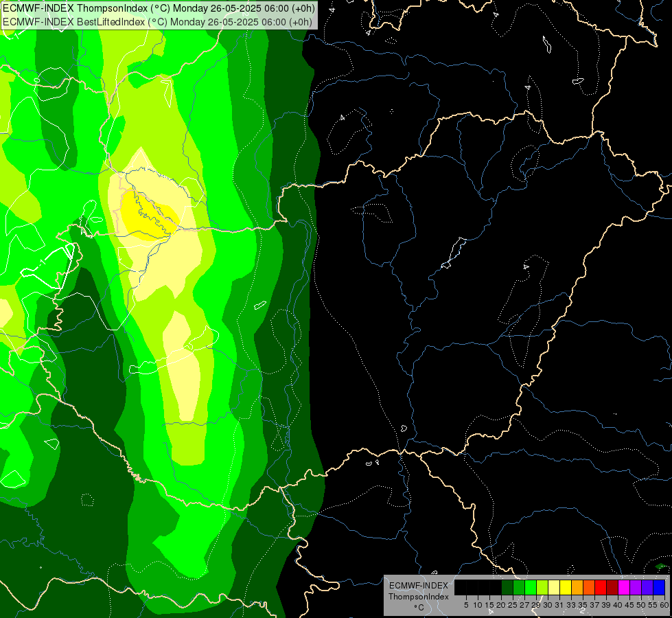Click the BestLiftedIndex title line in header

(157, 22)
